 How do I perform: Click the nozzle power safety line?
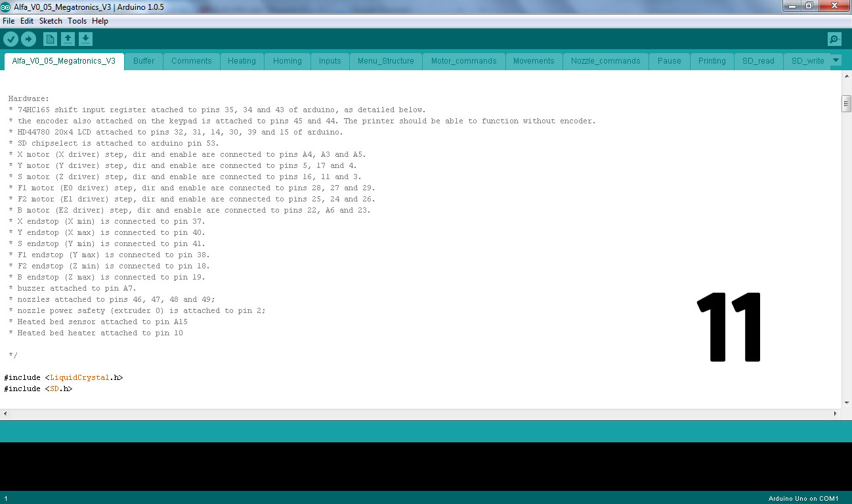click(137, 310)
